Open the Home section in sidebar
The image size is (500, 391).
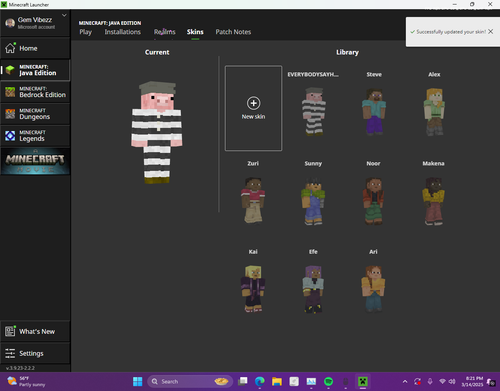[x=35, y=48]
